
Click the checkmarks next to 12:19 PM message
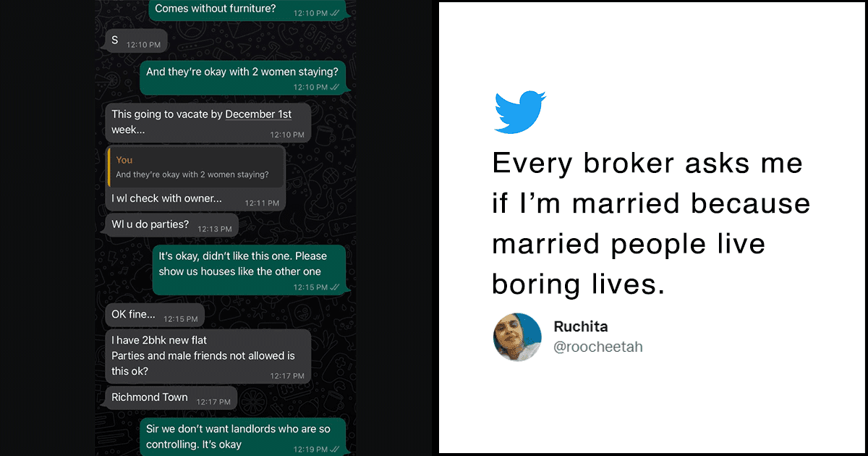coord(336,448)
